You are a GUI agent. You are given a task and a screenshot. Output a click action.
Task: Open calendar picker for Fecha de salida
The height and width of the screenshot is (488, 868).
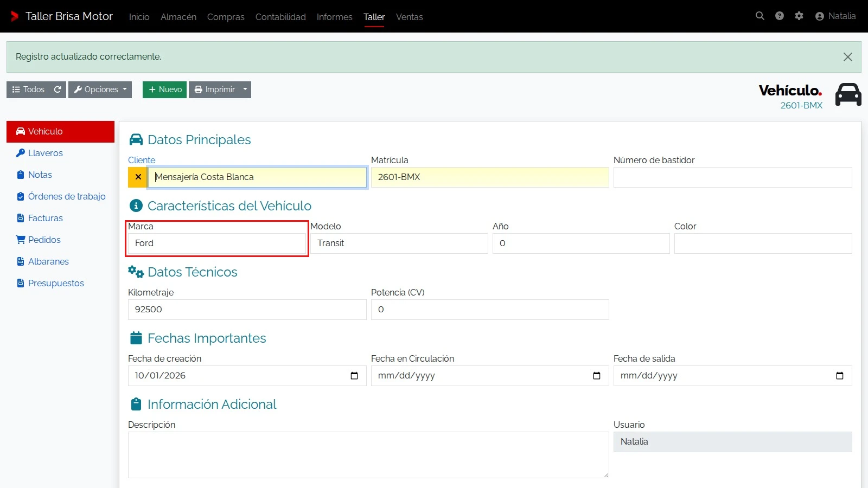pos(840,376)
